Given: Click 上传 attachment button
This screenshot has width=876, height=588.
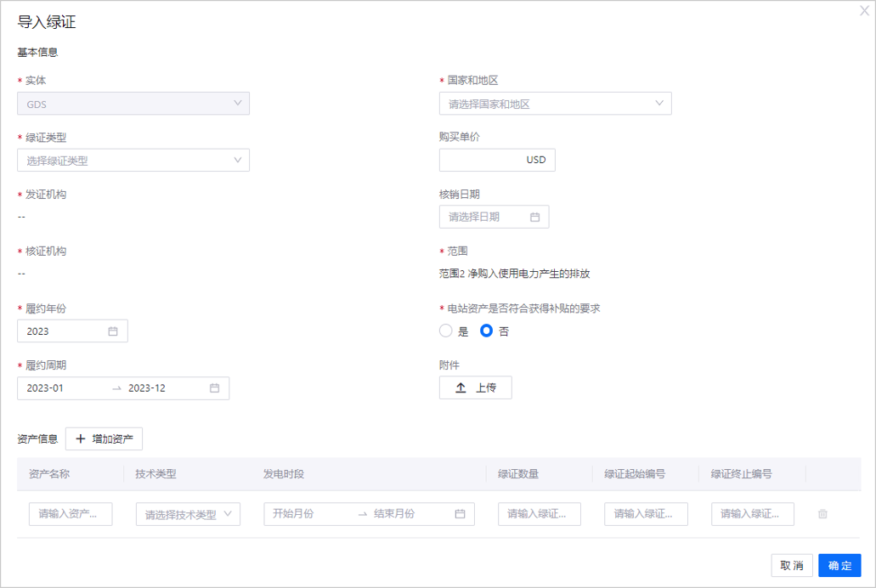Looking at the screenshot, I should click(476, 388).
